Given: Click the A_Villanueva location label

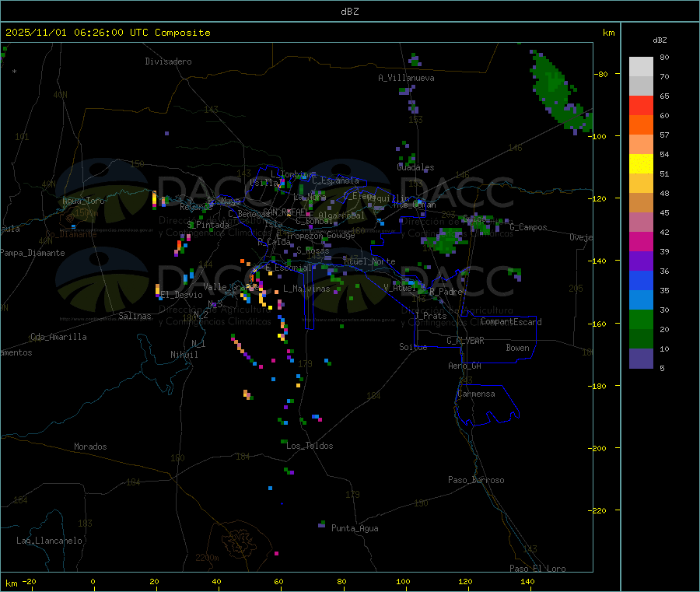Looking at the screenshot, I should click(406, 78).
